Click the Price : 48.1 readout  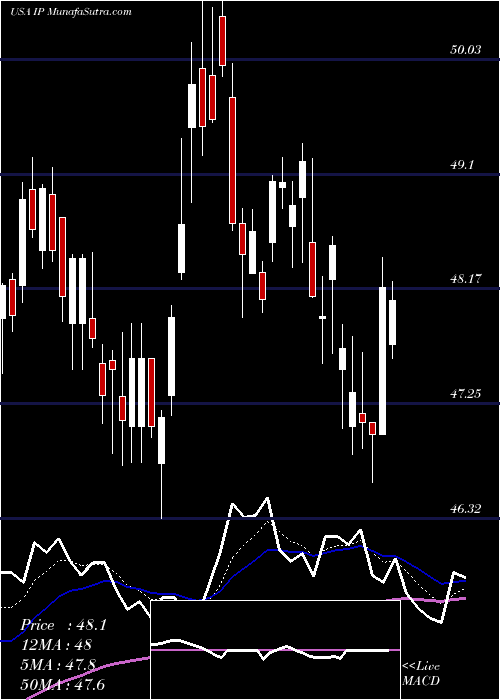click(63, 625)
